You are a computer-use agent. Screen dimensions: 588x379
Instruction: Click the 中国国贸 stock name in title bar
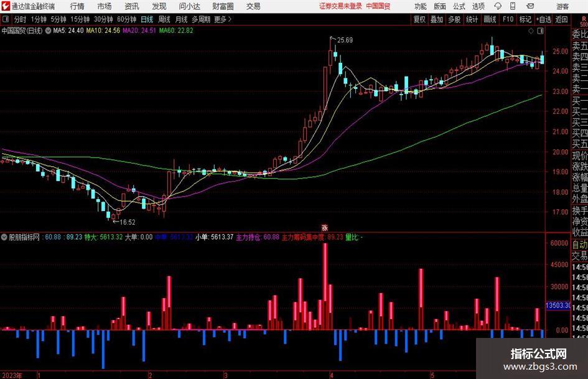tap(378, 6)
